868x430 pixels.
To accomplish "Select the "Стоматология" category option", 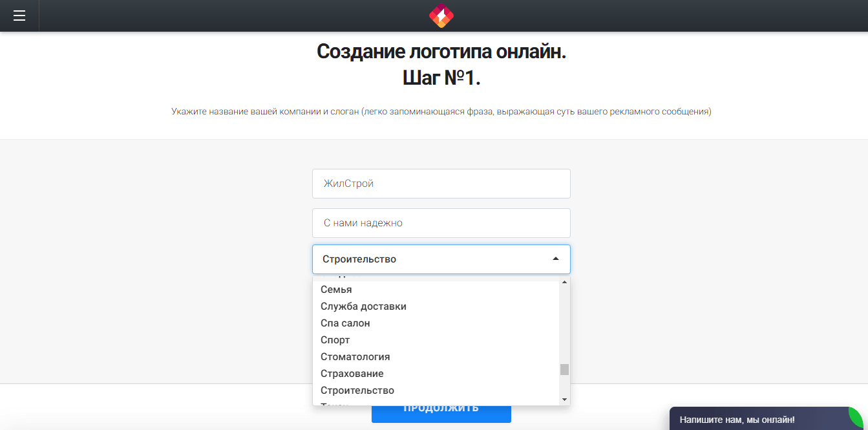I will [355, 356].
